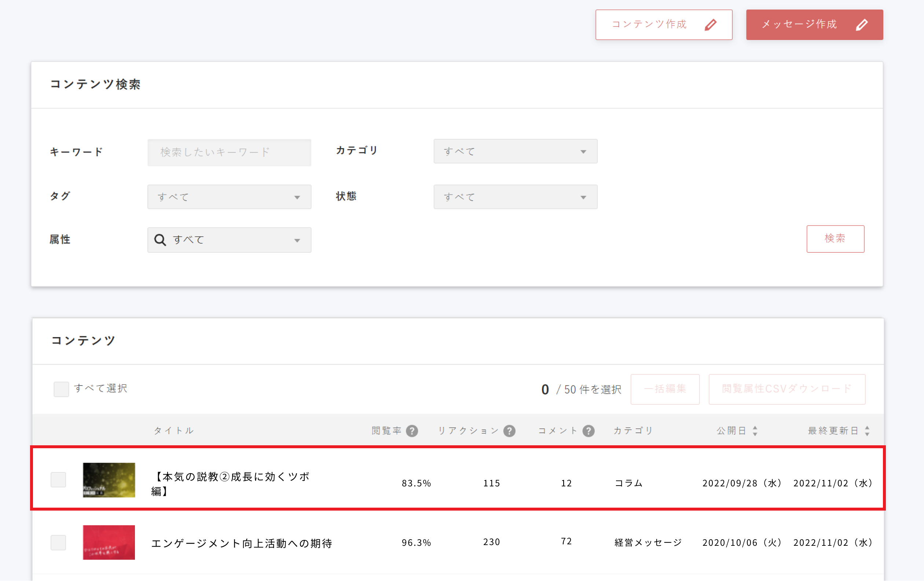Click the 経営メッセージ category cell
Viewport: 924px width, 581px height.
coord(648,542)
